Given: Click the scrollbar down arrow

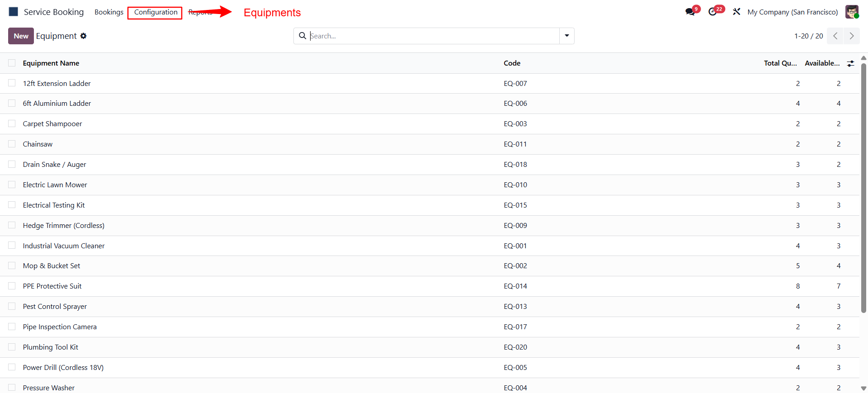Looking at the screenshot, I should (863, 388).
